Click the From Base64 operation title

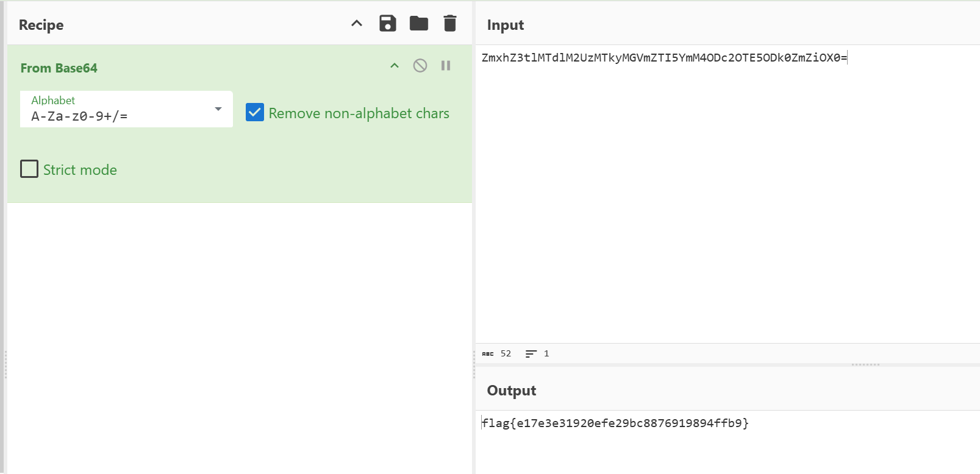[x=59, y=68]
